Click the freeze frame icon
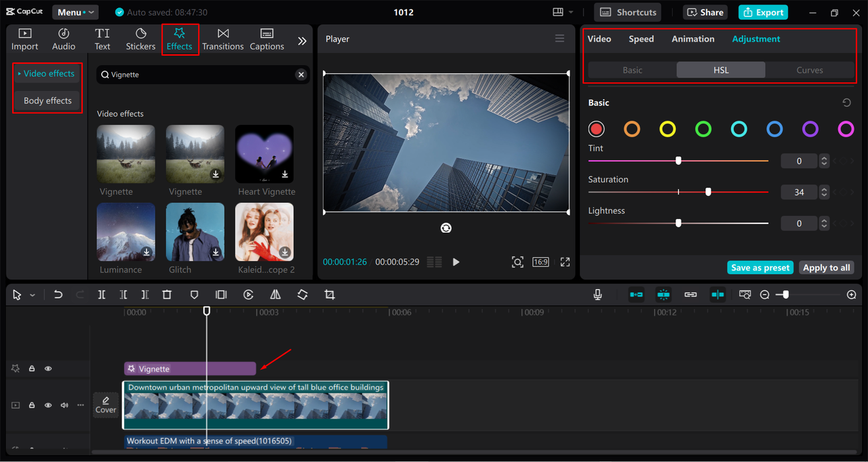868x462 pixels. (221, 294)
